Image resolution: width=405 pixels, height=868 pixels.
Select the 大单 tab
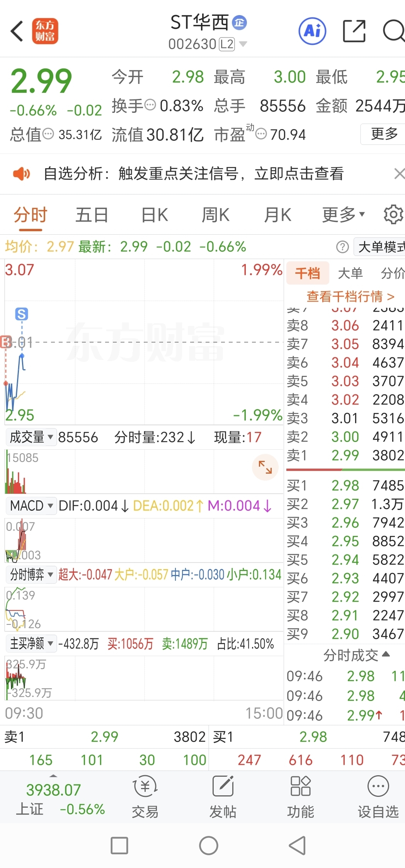pyautogui.click(x=350, y=273)
